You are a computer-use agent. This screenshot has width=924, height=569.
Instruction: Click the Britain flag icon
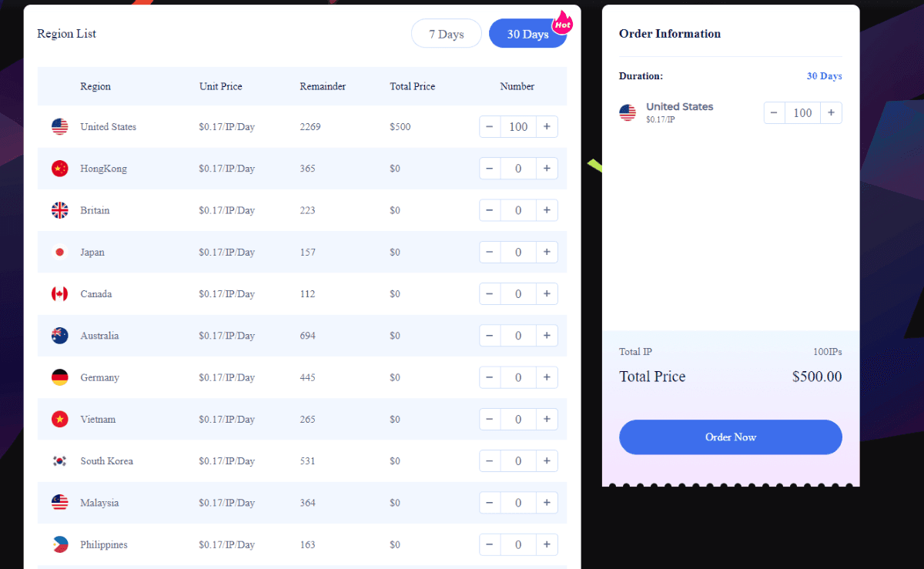(60, 210)
